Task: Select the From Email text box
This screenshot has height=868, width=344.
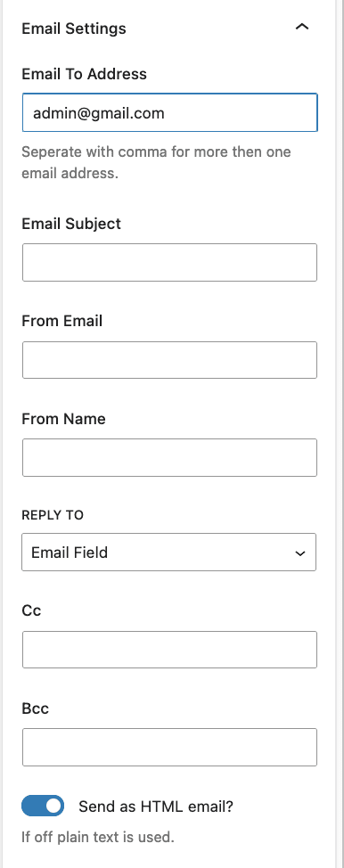Action: click(x=169, y=360)
